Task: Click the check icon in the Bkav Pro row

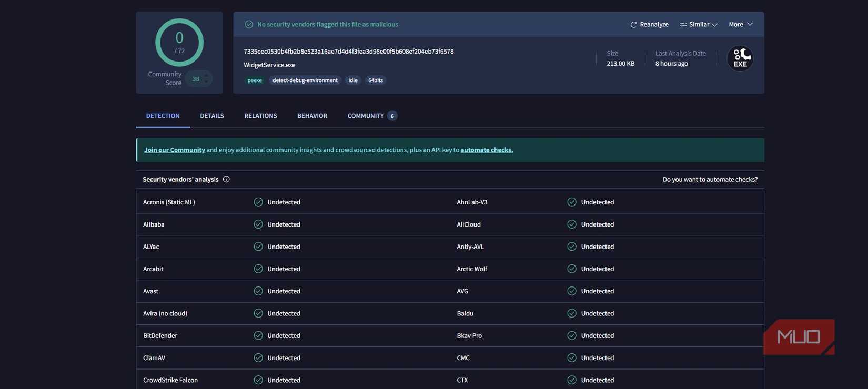Action: coord(572,335)
